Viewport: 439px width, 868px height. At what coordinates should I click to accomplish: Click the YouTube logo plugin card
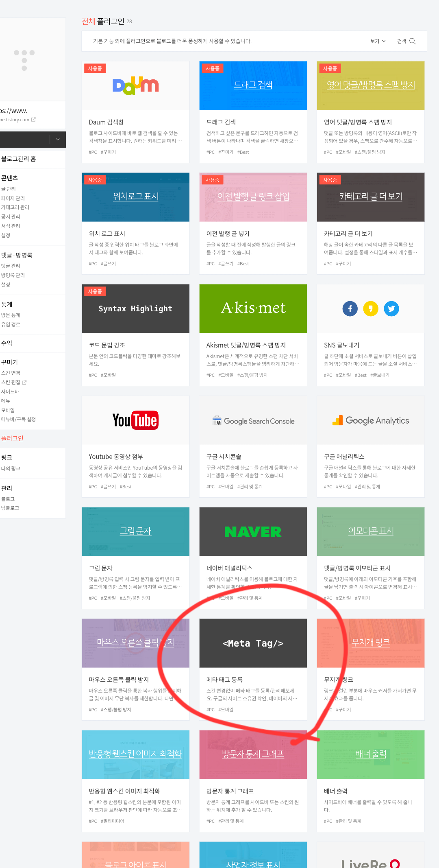click(x=135, y=420)
